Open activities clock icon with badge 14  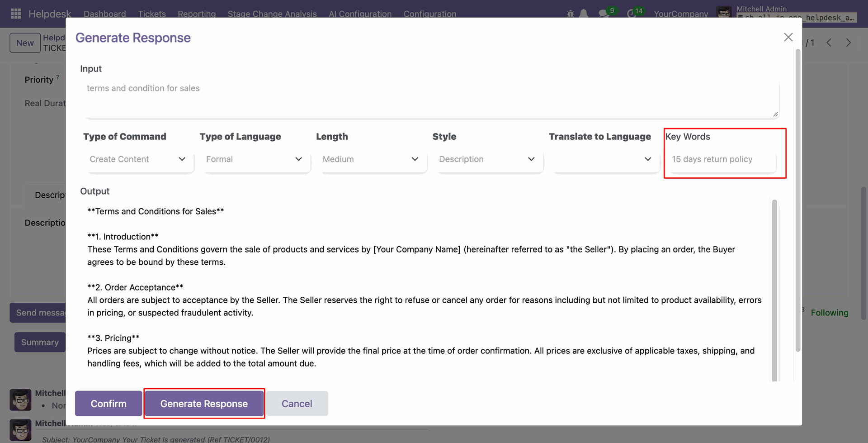point(631,14)
